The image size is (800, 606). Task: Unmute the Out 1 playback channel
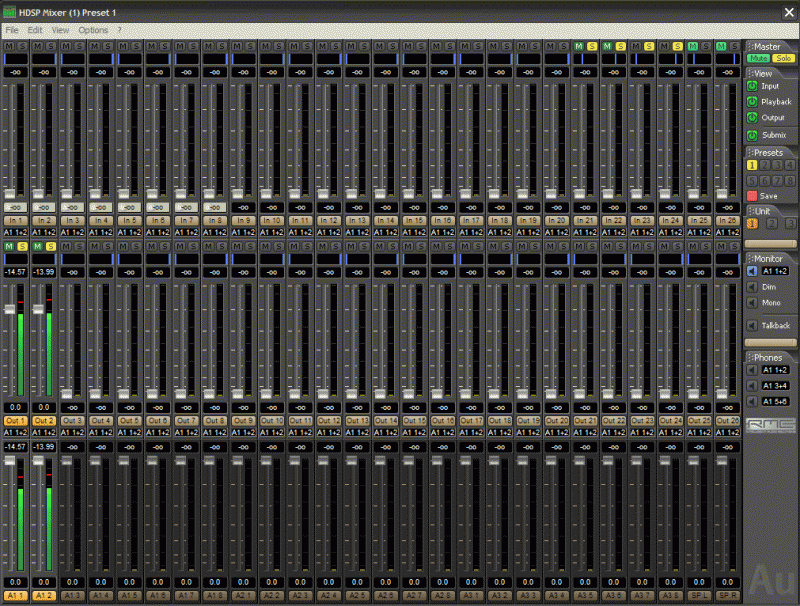(x=9, y=247)
